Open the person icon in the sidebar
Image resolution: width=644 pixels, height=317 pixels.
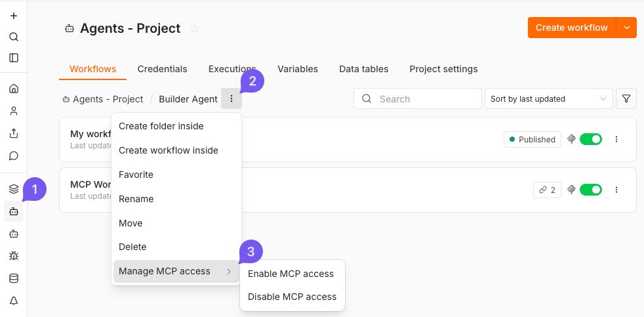14,111
